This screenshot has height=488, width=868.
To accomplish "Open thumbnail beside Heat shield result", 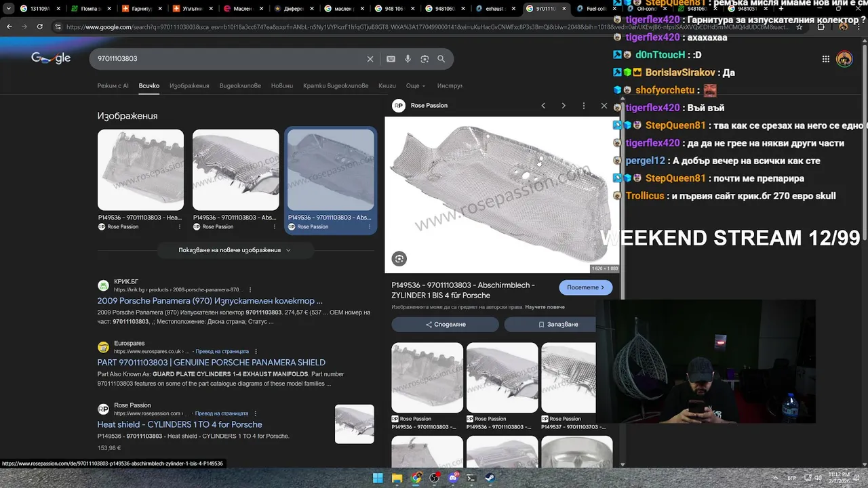I will point(354,424).
